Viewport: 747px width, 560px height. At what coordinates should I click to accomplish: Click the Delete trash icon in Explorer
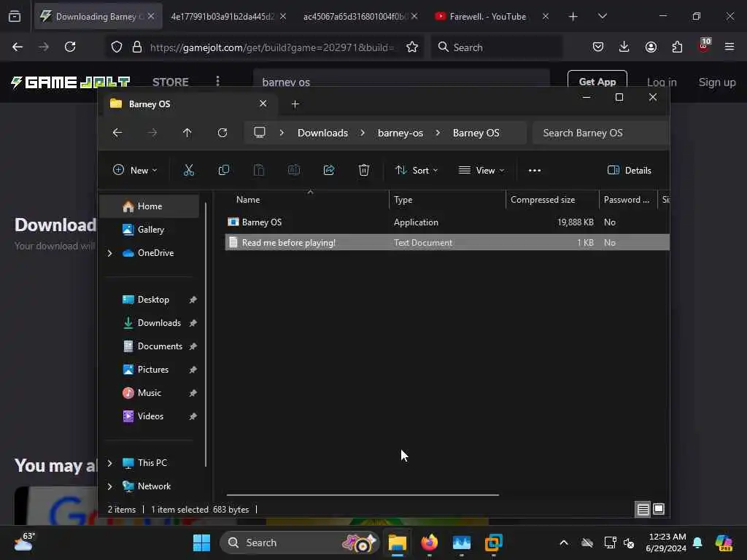coord(364,170)
